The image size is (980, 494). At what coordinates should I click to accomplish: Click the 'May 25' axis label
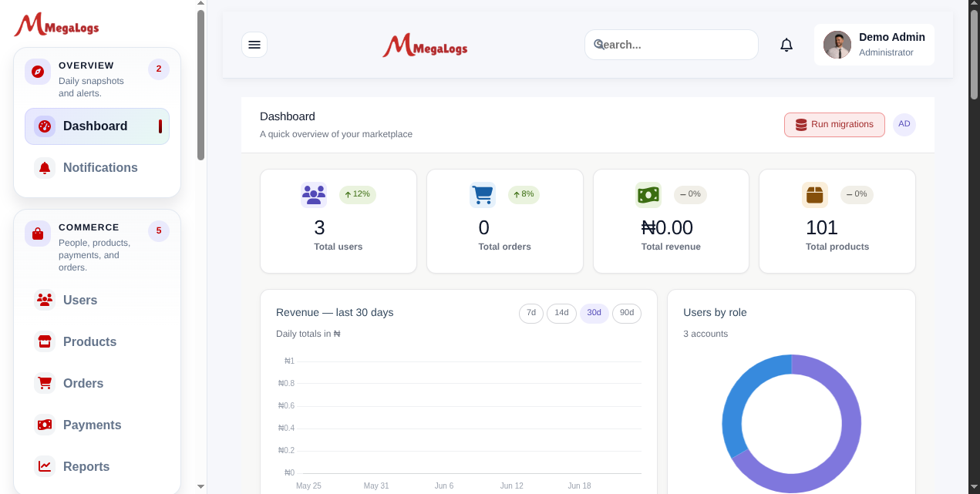pos(308,486)
